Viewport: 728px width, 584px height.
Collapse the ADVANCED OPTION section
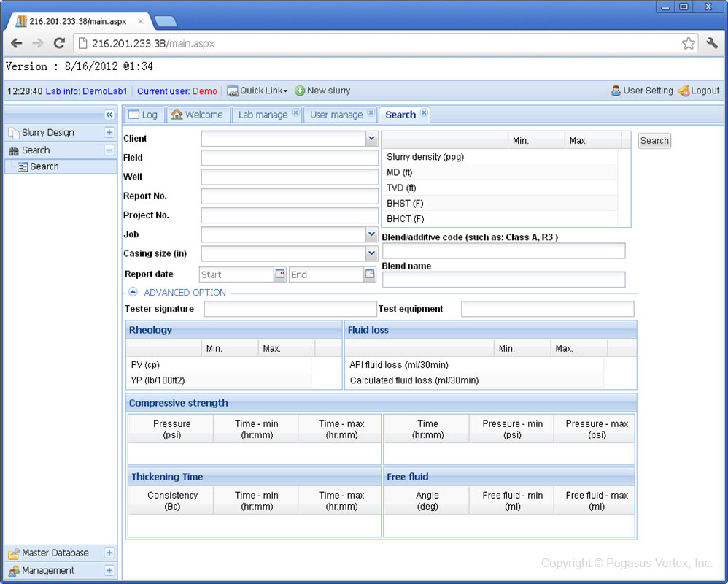(x=133, y=292)
